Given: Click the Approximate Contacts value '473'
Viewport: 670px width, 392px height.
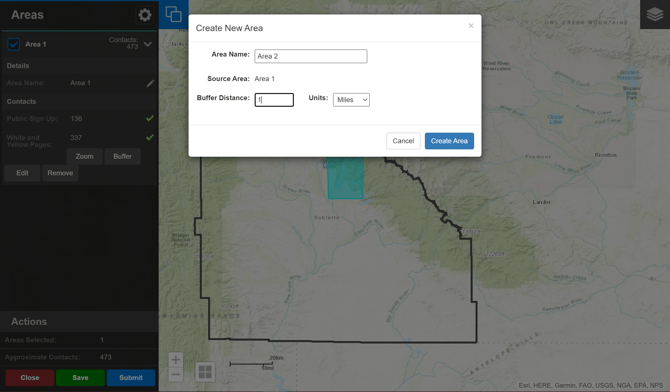Looking at the screenshot, I should point(106,357).
